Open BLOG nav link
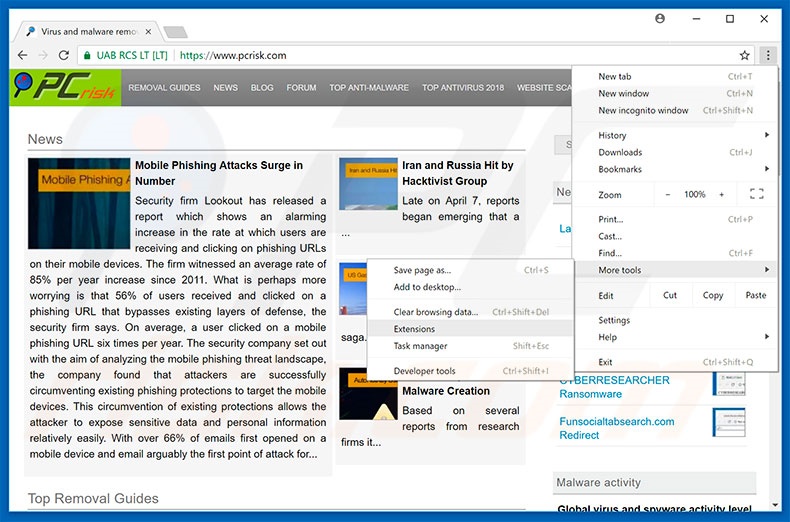Viewport: 790px width, 522px height. [262, 88]
